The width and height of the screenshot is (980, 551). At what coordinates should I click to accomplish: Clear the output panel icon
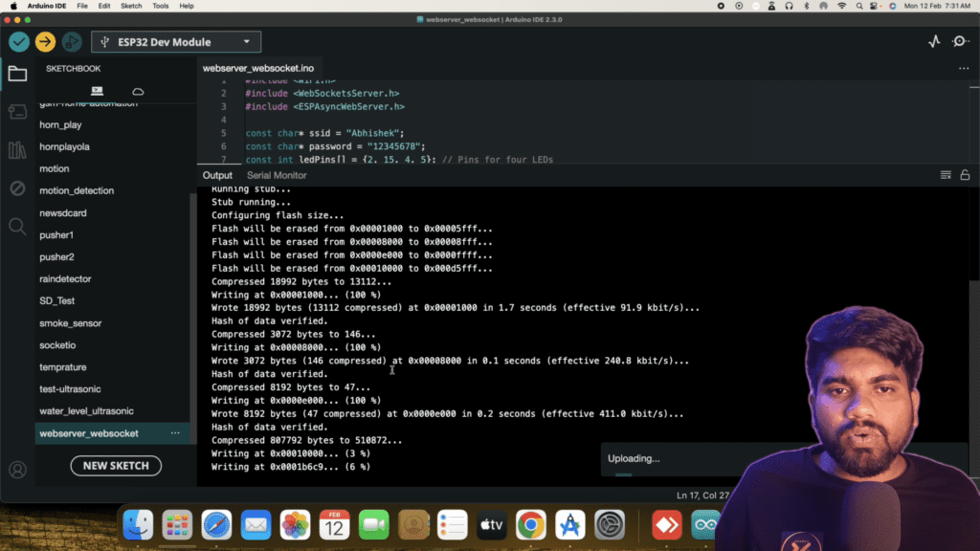pyautogui.click(x=946, y=176)
